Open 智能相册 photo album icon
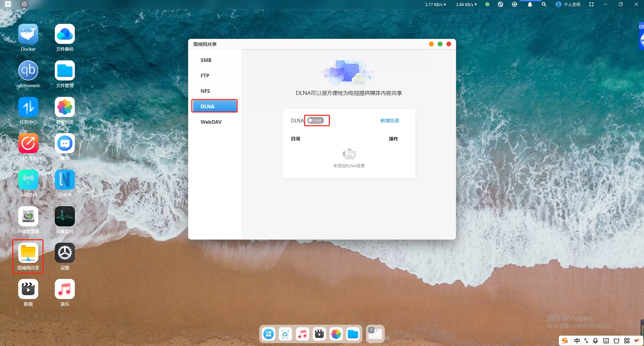The height and width of the screenshot is (346, 644). (x=65, y=107)
